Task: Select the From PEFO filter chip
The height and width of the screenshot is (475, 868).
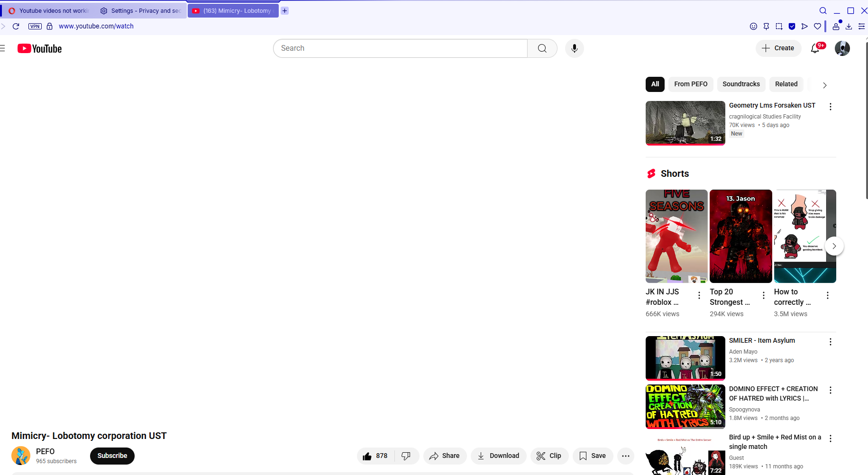Action: 691,84
